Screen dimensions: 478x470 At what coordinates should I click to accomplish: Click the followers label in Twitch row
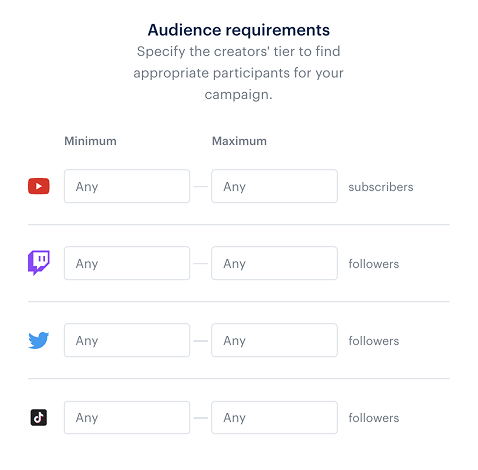[374, 264]
